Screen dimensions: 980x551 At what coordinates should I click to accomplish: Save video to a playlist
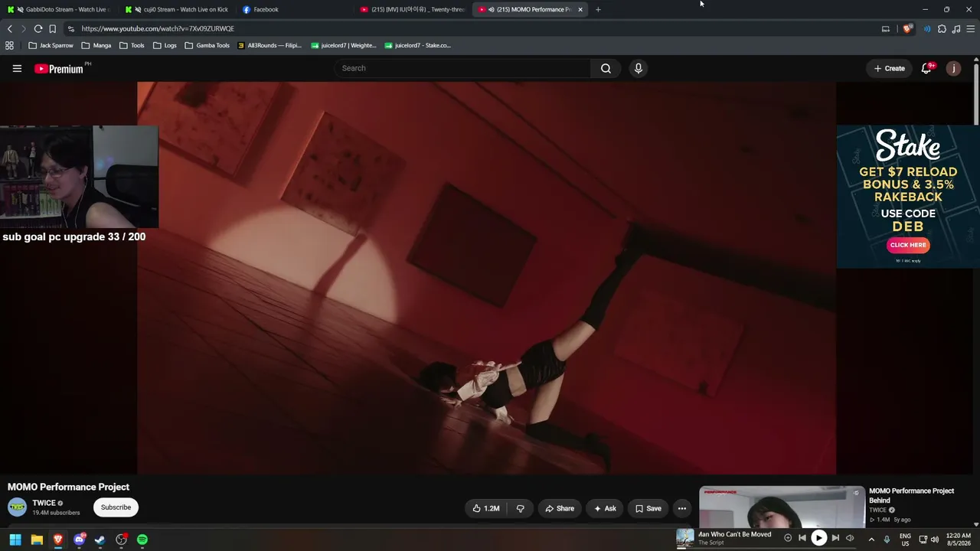point(648,508)
